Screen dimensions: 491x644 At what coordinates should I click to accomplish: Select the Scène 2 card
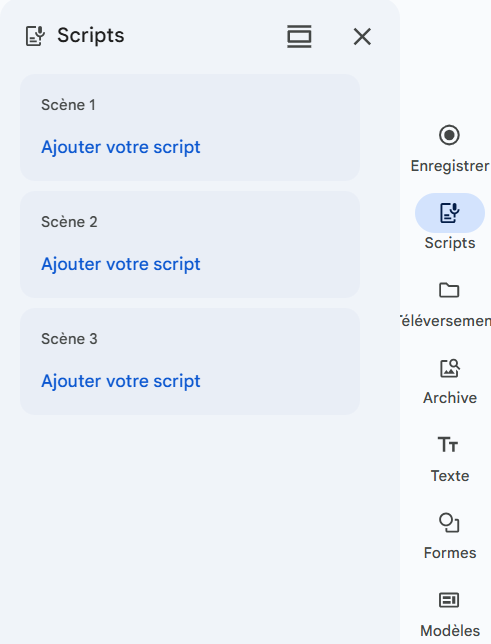[190, 244]
